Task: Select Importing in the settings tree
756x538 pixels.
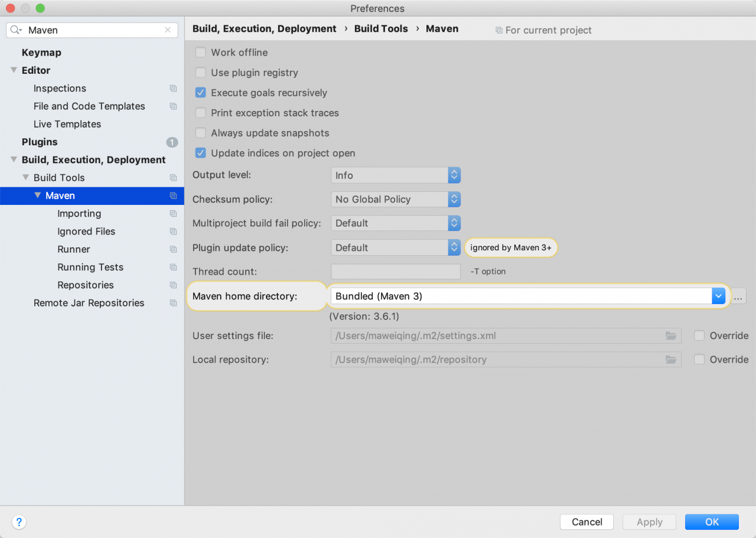Action: (x=79, y=214)
